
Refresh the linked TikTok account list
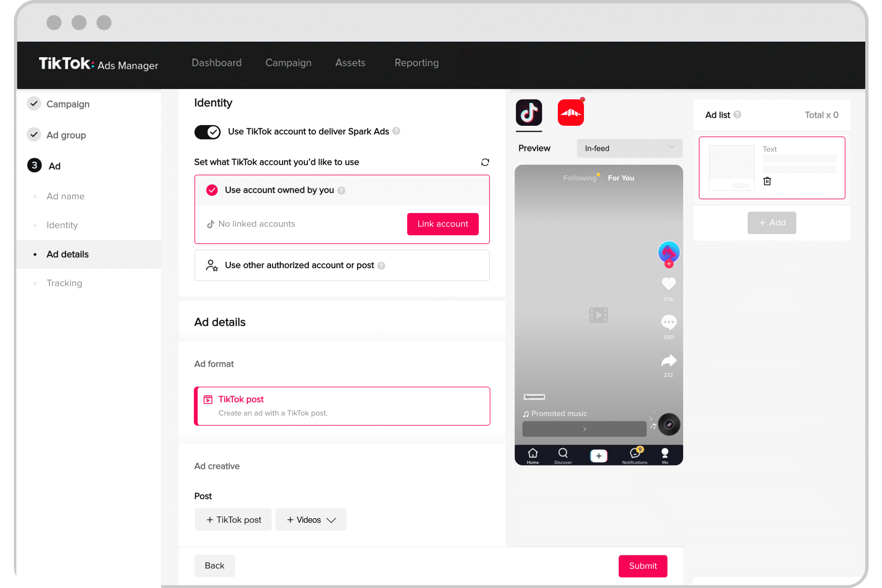[485, 162]
